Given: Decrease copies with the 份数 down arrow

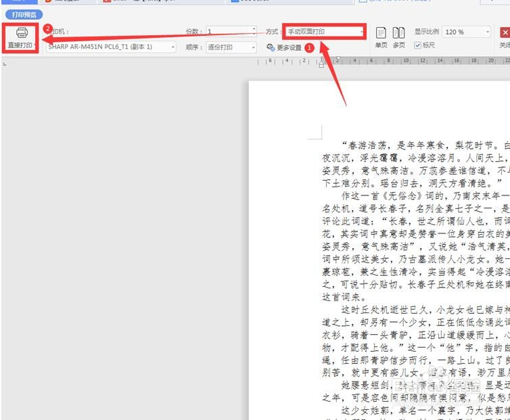Looking at the screenshot, I should [x=254, y=34].
